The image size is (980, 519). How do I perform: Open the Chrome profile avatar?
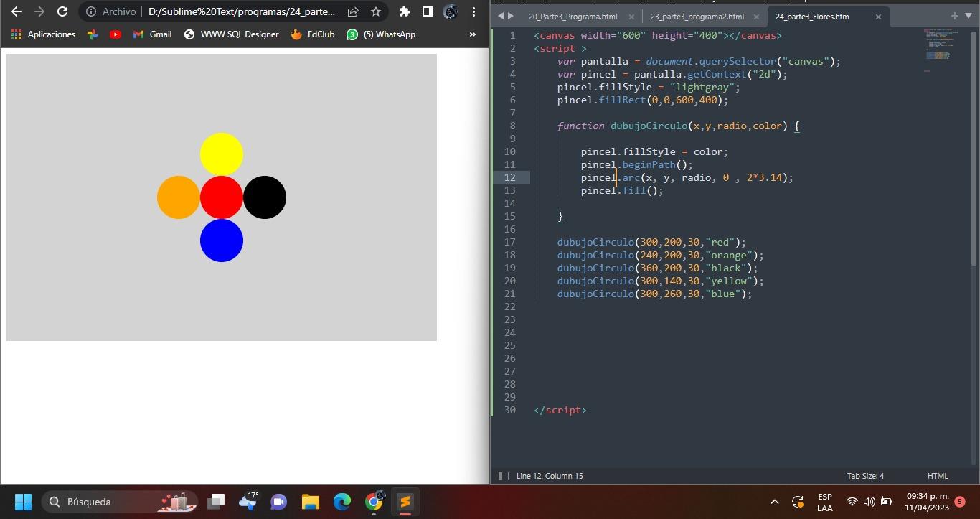point(451,11)
